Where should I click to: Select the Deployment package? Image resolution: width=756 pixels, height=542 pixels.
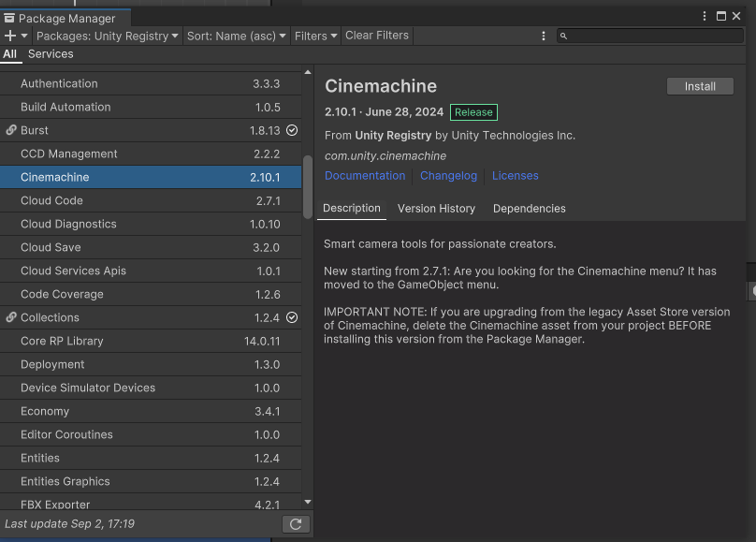click(x=151, y=364)
